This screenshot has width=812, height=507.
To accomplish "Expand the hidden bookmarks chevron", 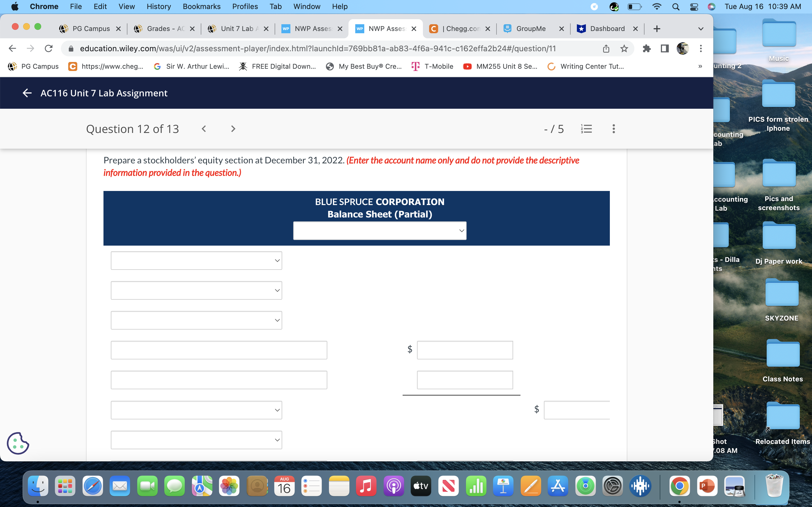I will tap(700, 66).
